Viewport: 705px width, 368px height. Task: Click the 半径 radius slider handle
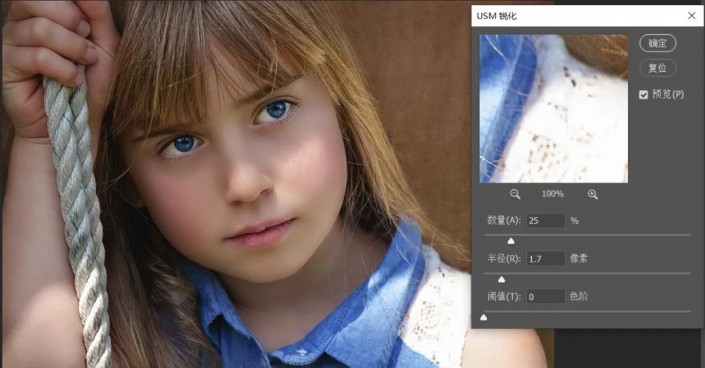(501, 279)
